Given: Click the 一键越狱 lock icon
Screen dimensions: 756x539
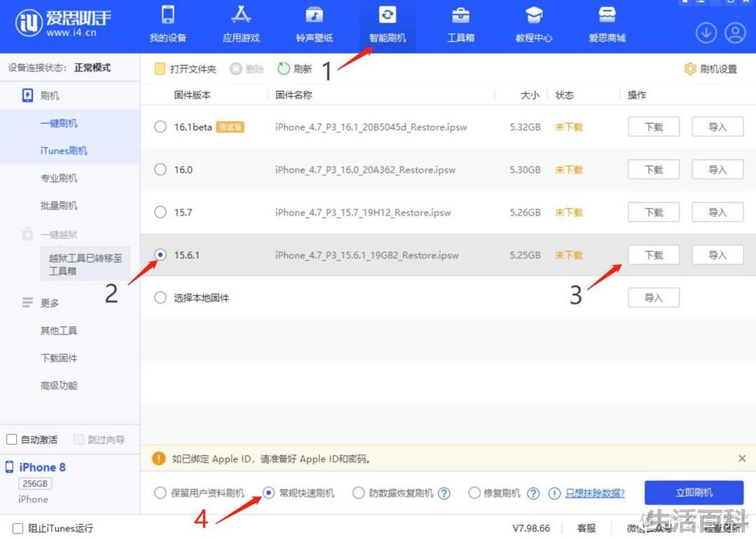Looking at the screenshot, I should pyautogui.click(x=27, y=234).
